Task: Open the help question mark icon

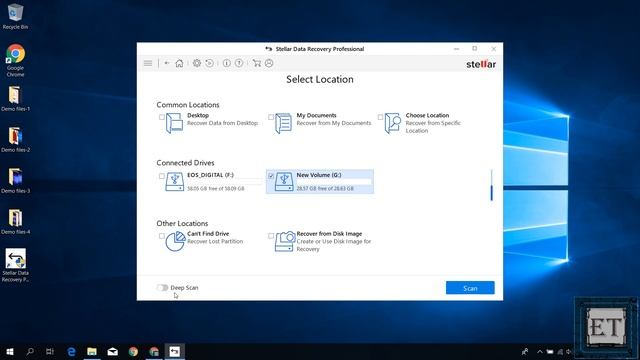Action: (239, 63)
